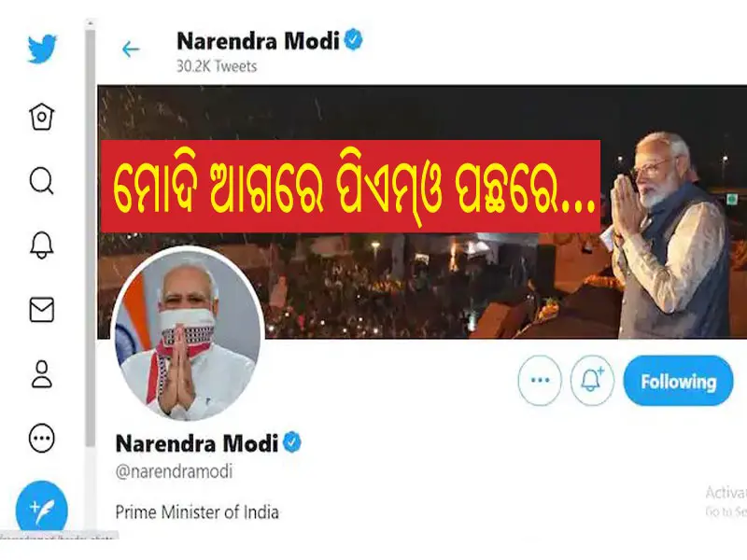Turn on tweet notifications bell with plus
Viewport: 747px width, 560px height.
[592, 381]
